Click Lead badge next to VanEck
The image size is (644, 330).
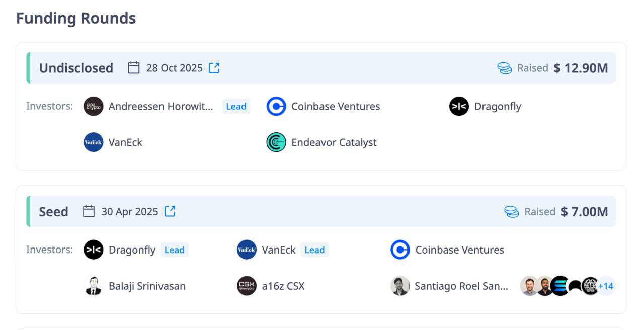point(314,250)
